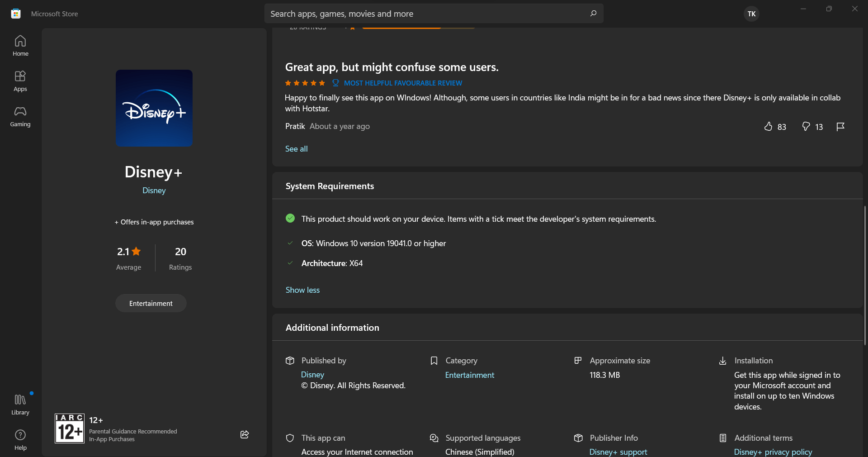Open the TK user account profile
This screenshot has width=868, height=457.
(x=751, y=14)
